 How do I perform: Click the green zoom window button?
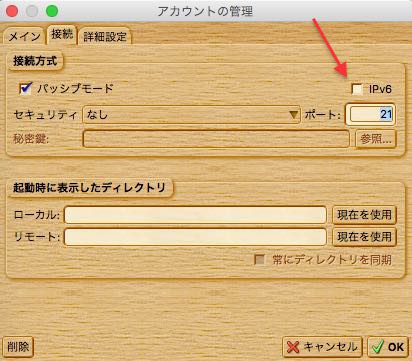point(52,11)
